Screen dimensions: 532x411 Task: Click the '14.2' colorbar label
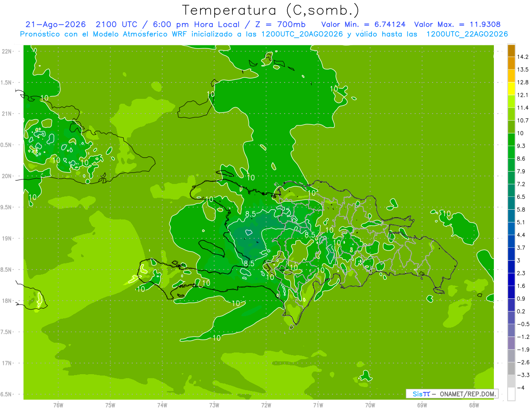(x=524, y=57)
